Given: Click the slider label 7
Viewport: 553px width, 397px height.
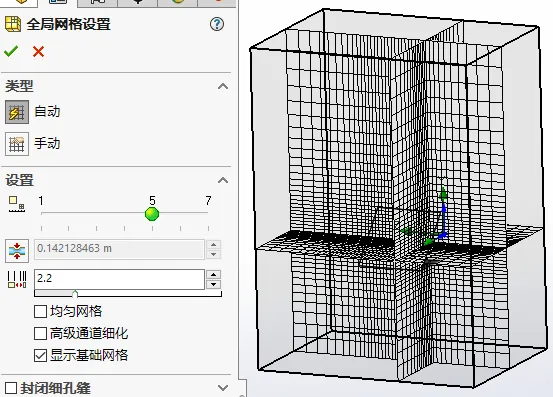Looking at the screenshot, I should pyautogui.click(x=208, y=201).
